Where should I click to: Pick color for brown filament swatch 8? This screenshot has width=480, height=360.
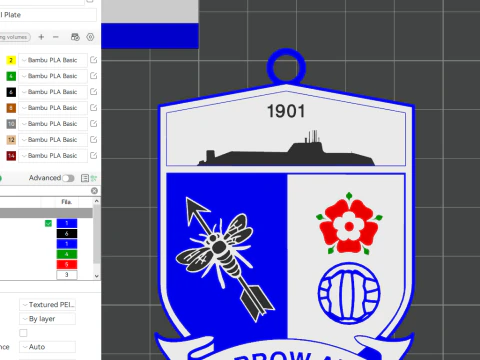click(x=11, y=108)
